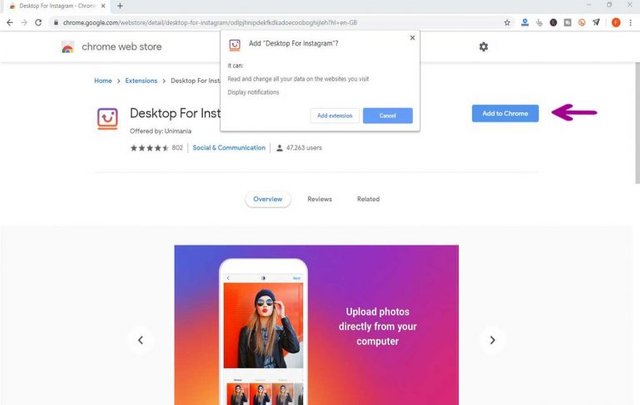Click the address bar URL
The image size is (640, 405).
point(210,22)
